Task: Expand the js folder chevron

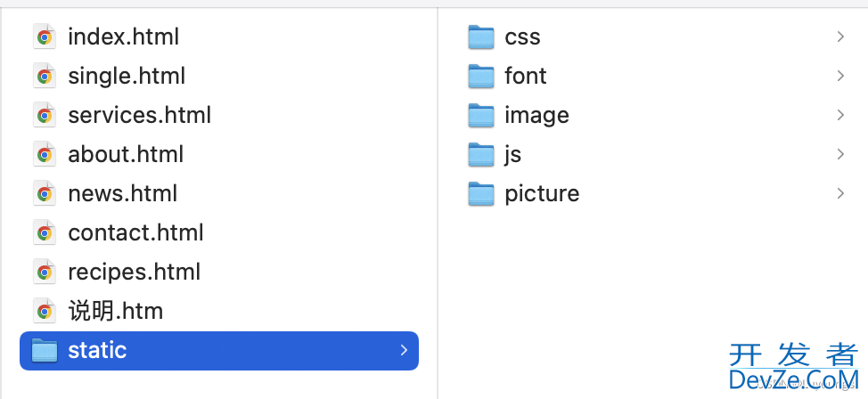Action: (x=841, y=154)
